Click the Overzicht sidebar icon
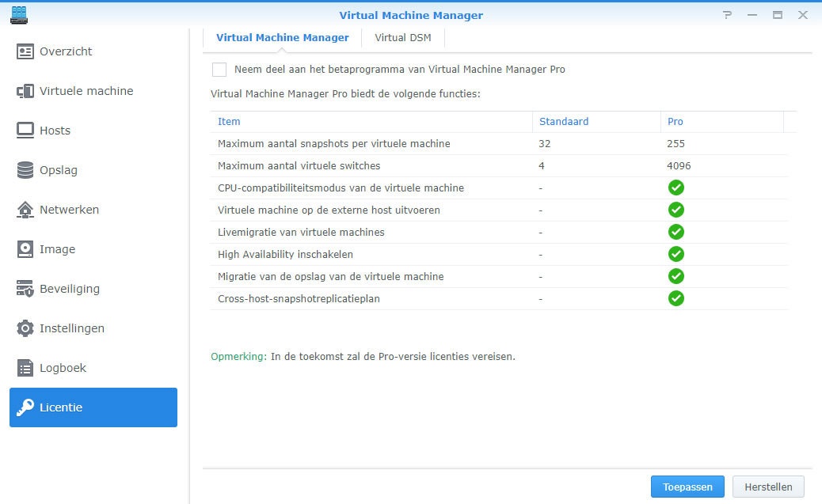This screenshot has width=822, height=504. click(25, 51)
